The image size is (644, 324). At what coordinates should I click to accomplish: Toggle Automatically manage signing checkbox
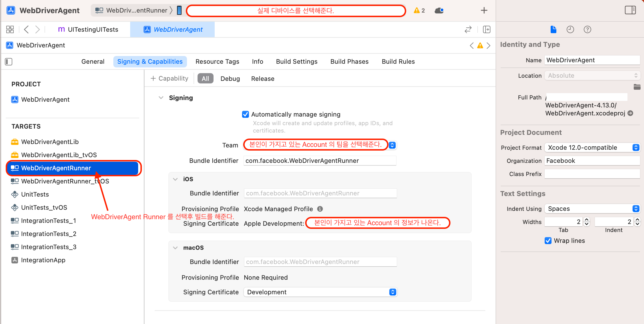(245, 115)
